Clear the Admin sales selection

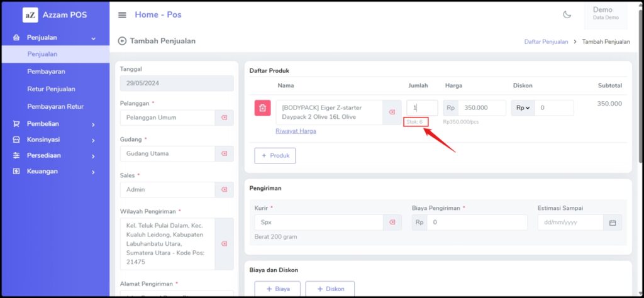224,189
